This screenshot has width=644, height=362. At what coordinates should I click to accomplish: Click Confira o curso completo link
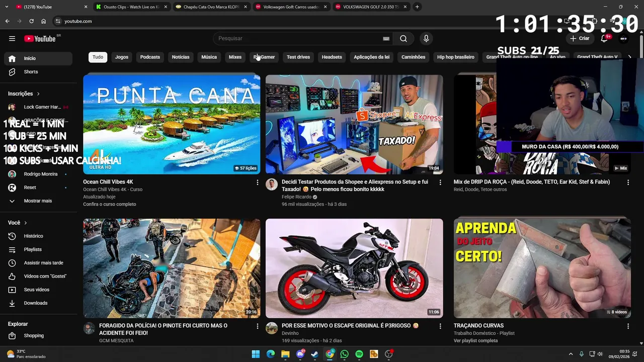(110, 205)
